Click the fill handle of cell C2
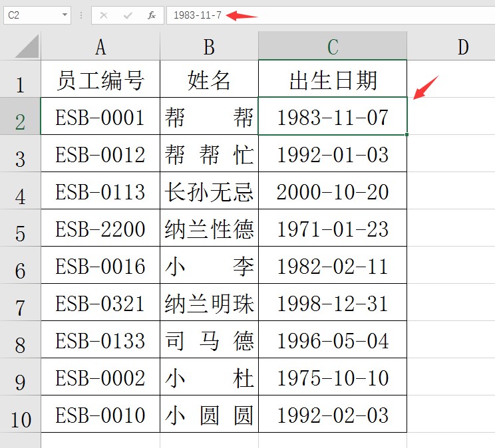495x448 pixels. click(x=407, y=134)
